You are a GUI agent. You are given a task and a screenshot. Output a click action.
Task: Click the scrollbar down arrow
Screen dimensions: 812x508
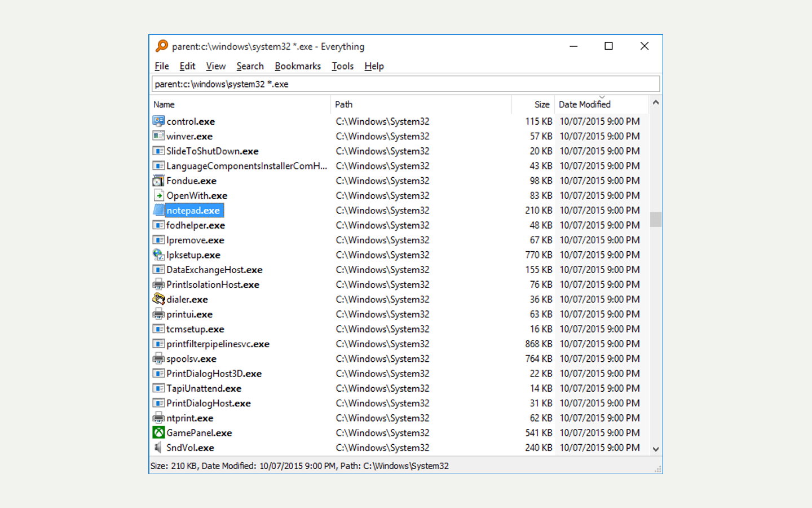655,449
